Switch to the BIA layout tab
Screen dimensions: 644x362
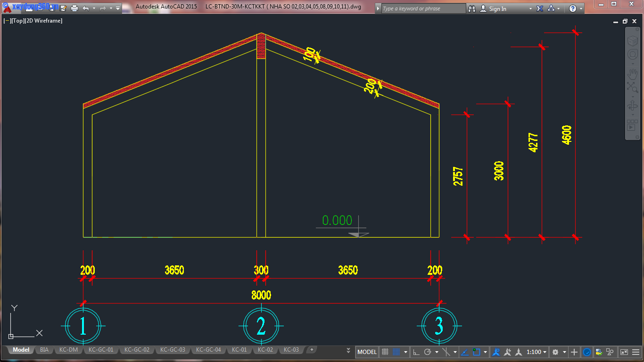coord(44,350)
